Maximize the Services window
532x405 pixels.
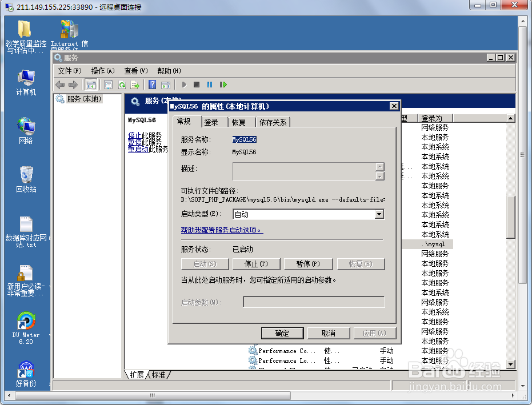(501, 57)
